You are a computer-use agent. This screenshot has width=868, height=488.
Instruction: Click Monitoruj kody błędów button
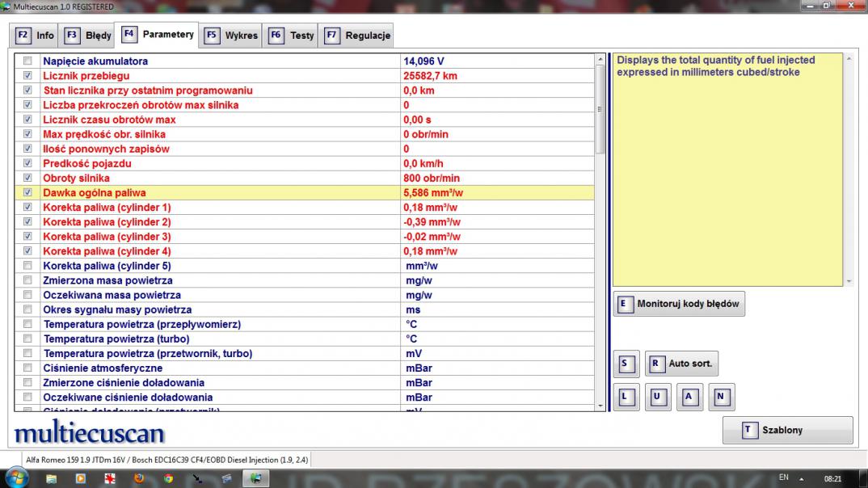[x=679, y=305]
